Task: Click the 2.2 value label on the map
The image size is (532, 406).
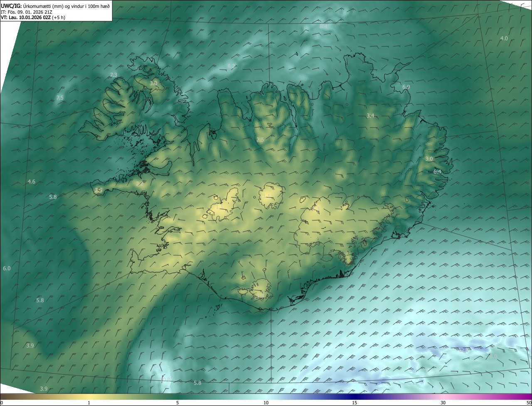Action: [x=140, y=183]
